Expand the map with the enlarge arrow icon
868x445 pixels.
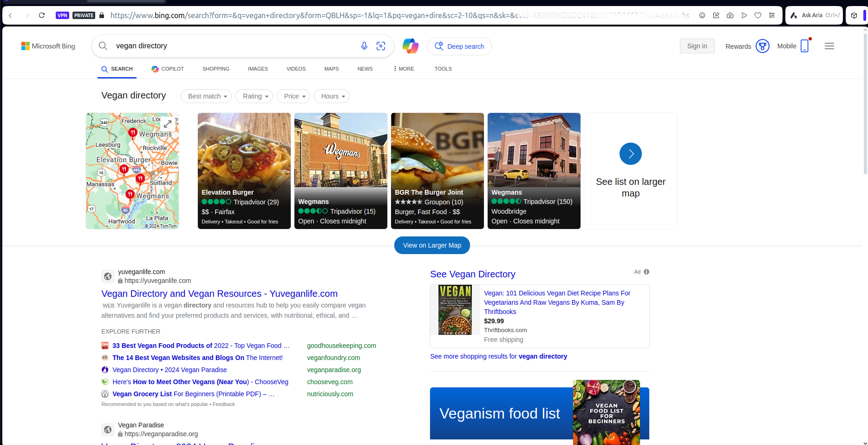click(168, 124)
